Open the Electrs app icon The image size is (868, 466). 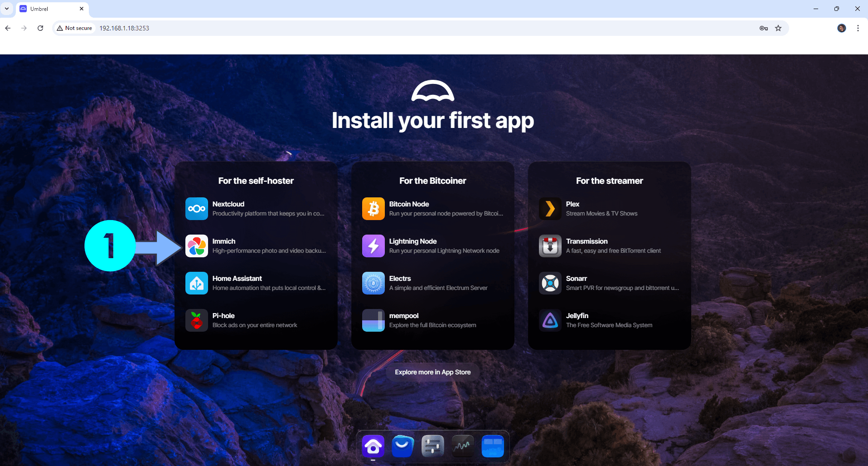click(x=373, y=283)
